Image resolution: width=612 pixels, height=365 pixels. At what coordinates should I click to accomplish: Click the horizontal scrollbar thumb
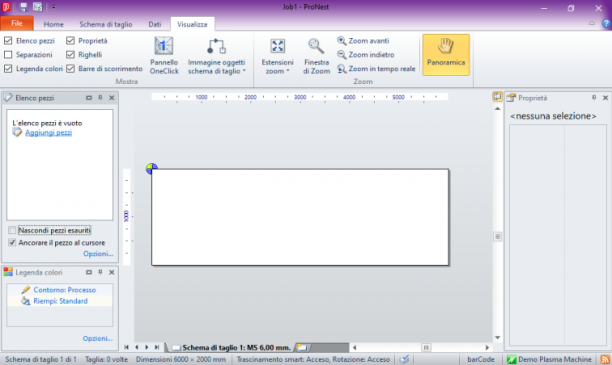426,347
